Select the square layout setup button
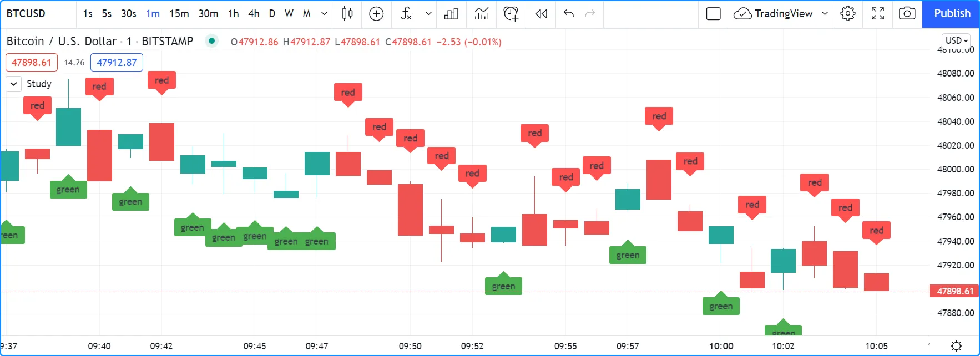The height and width of the screenshot is (356, 980). click(713, 13)
